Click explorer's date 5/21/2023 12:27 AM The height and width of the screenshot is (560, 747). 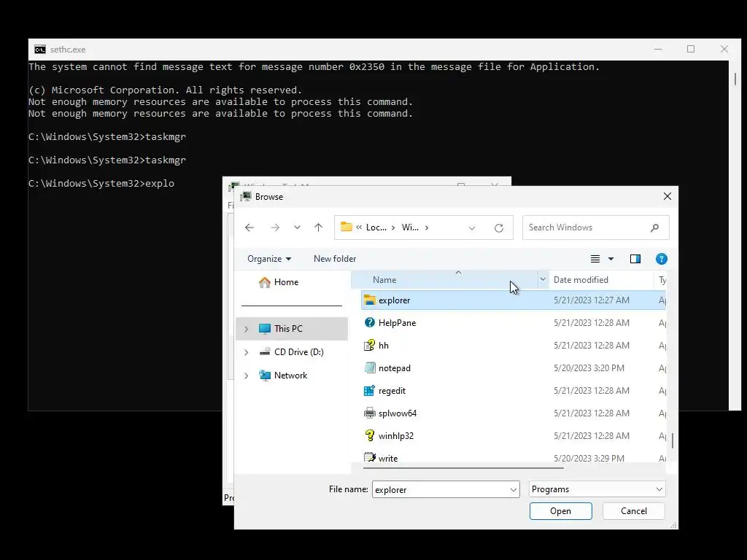(x=591, y=300)
